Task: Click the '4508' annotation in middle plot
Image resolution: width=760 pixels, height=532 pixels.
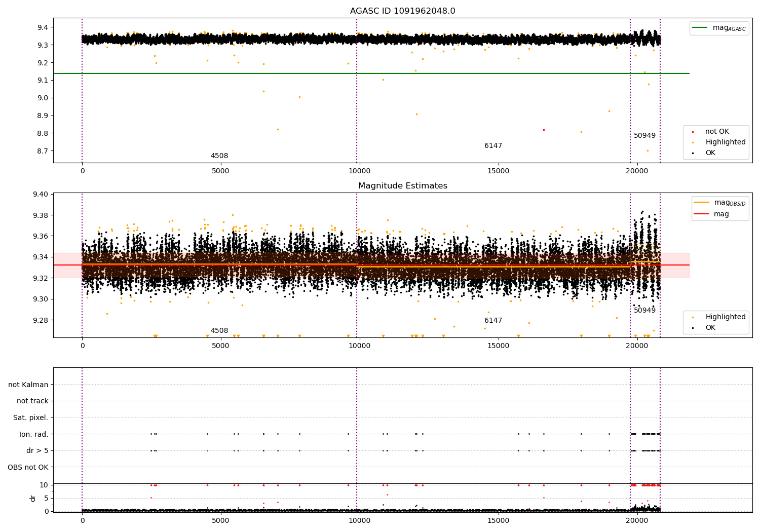Action: point(219,331)
